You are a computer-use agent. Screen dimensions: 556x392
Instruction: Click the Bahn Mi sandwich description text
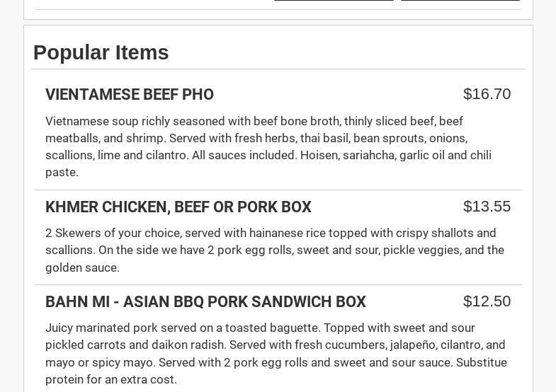pyautogui.click(x=276, y=353)
